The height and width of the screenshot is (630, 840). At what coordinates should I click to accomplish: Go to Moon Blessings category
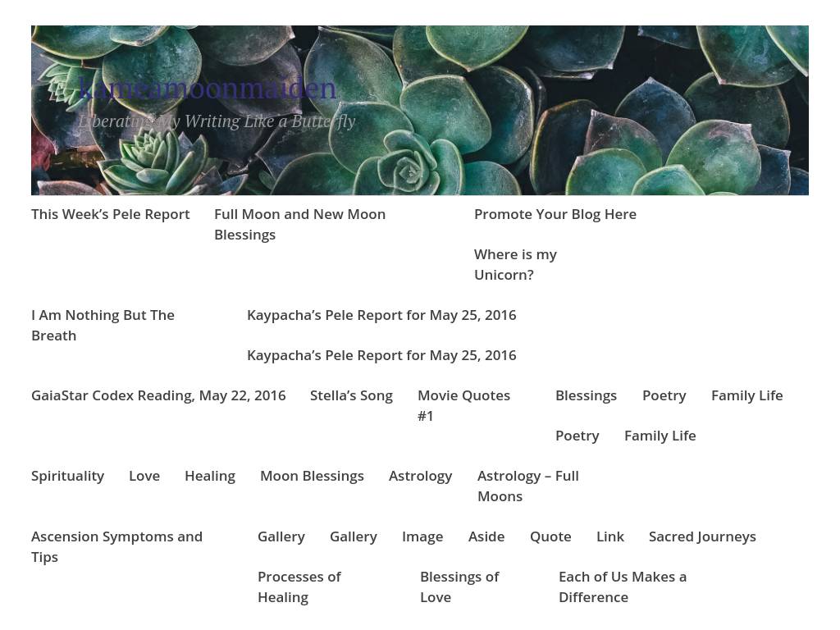[x=312, y=477]
